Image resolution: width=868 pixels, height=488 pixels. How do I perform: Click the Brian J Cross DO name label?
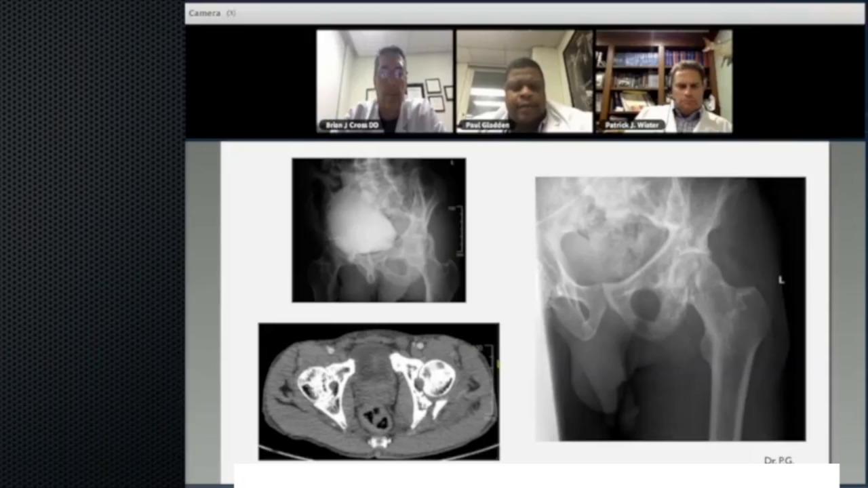353,125
